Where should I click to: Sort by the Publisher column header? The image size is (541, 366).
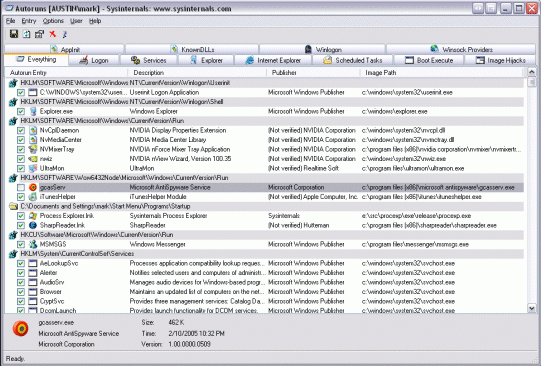(313, 72)
